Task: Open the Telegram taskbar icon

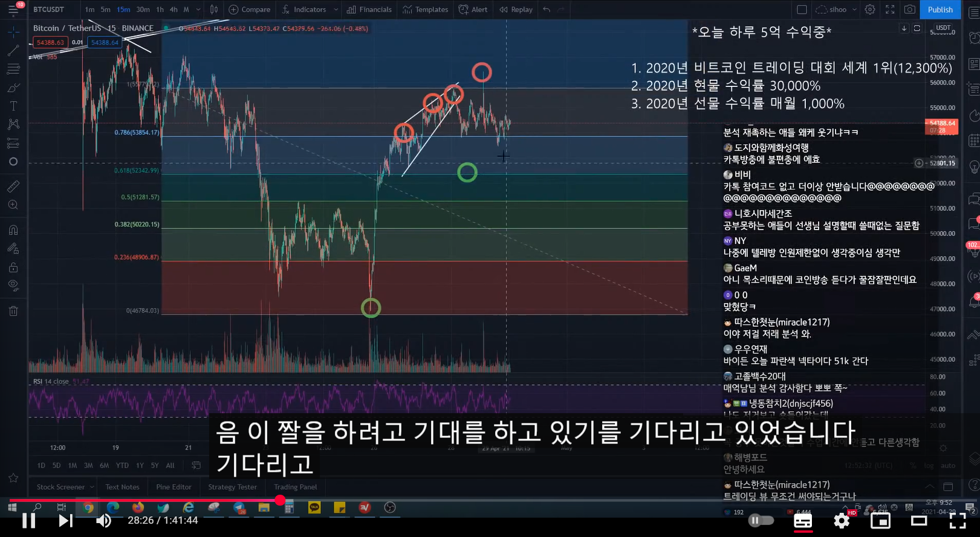Action: (x=239, y=507)
